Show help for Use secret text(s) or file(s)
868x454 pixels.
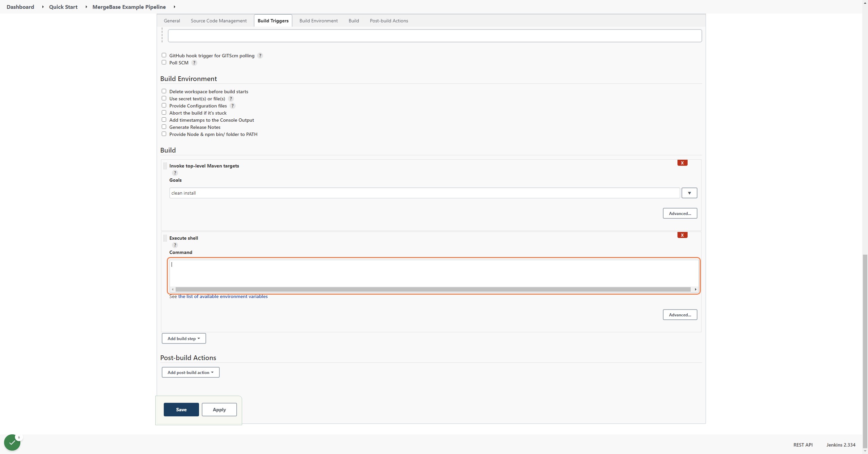click(231, 99)
